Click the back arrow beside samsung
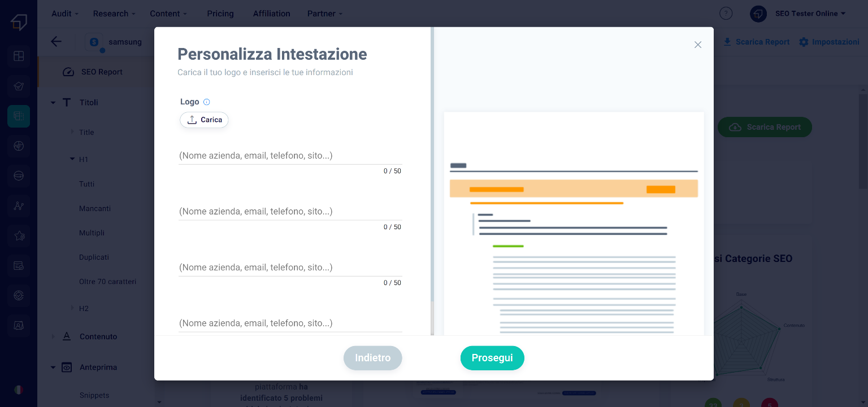The height and width of the screenshot is (407, 868). (56, 42)
